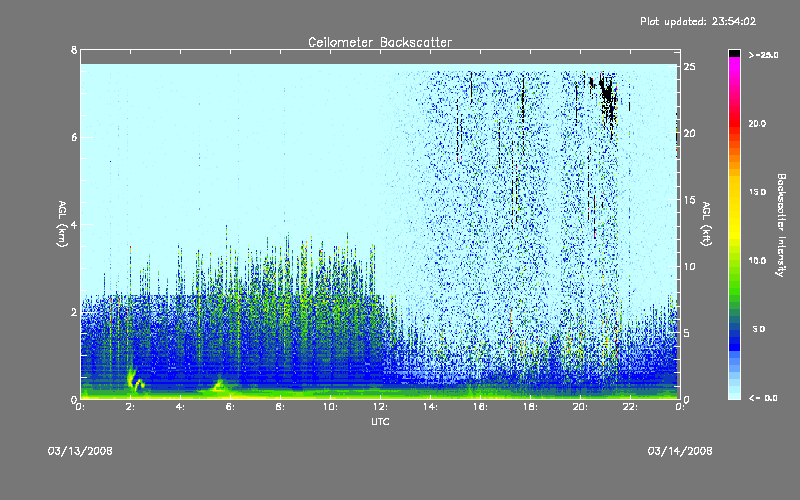This screenshot has height=500, width=800.
Task: Click the 2 tick on km axis
Action: tap(74, 312)
